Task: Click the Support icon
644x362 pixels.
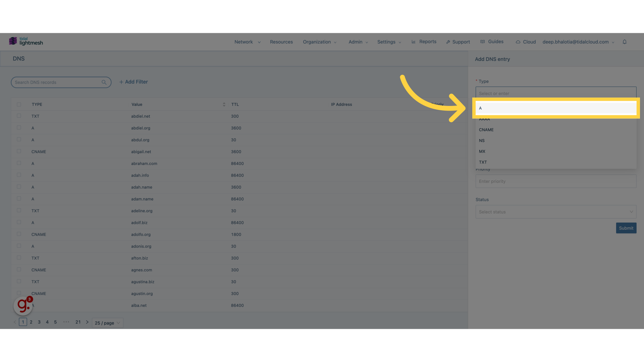Action: 448,42
